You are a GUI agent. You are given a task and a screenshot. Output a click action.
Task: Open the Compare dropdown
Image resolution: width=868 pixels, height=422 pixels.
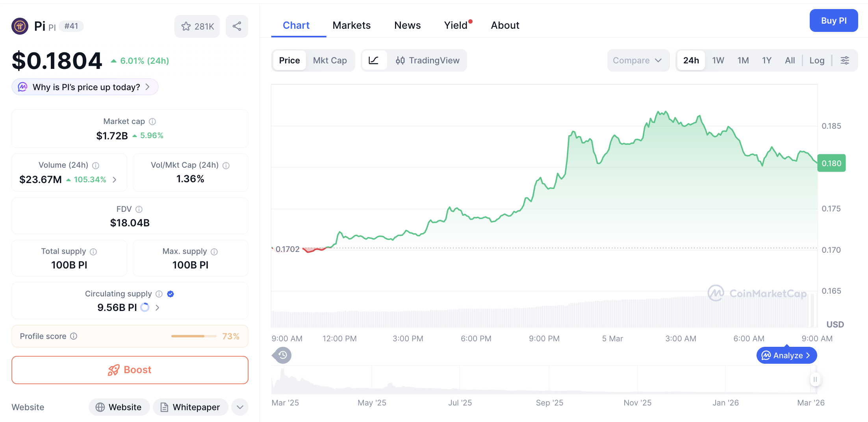click(638, 60)
